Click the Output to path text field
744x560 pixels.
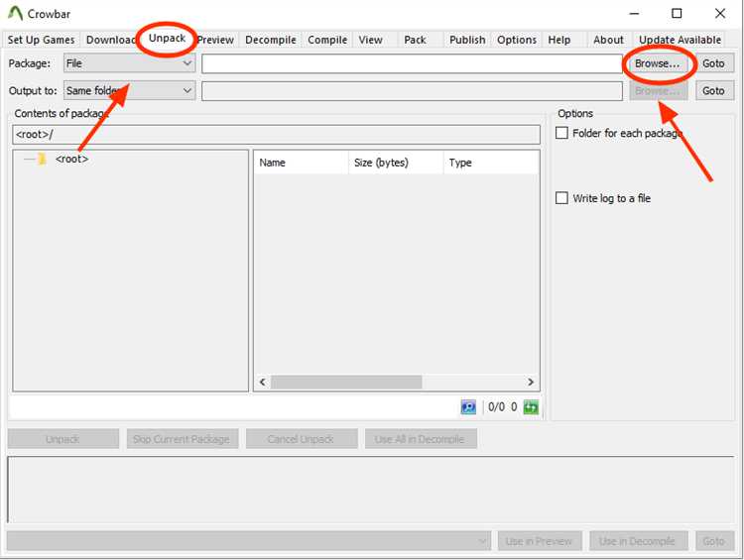point(412,90)
